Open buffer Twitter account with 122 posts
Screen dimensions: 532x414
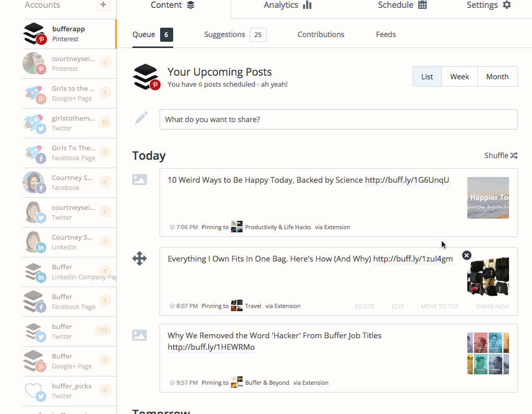coord(69,332)
